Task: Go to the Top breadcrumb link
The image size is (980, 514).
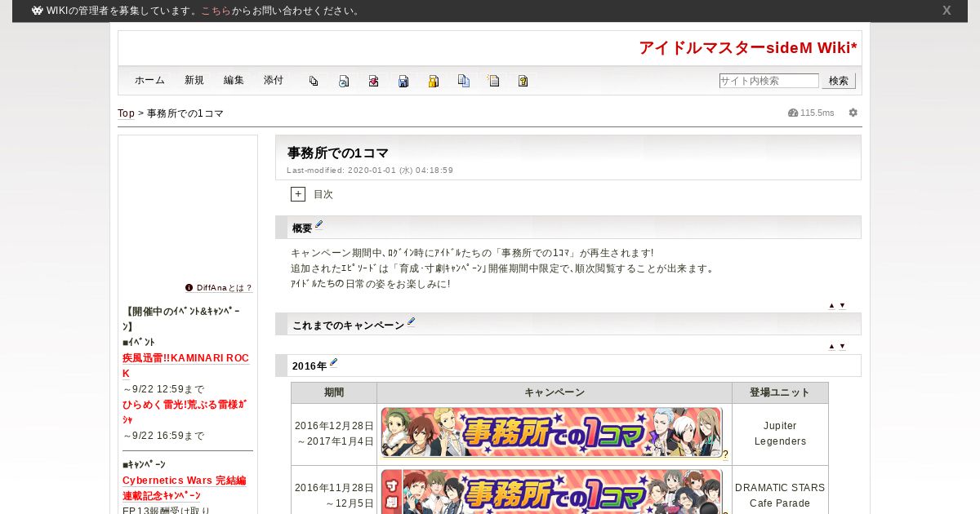Action: point(126,113)
